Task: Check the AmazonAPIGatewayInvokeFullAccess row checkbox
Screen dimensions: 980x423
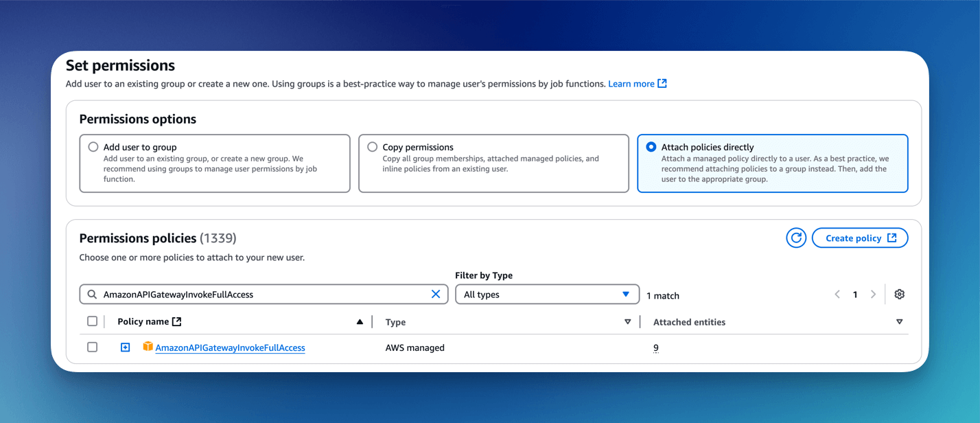Action: click(93, 347)
